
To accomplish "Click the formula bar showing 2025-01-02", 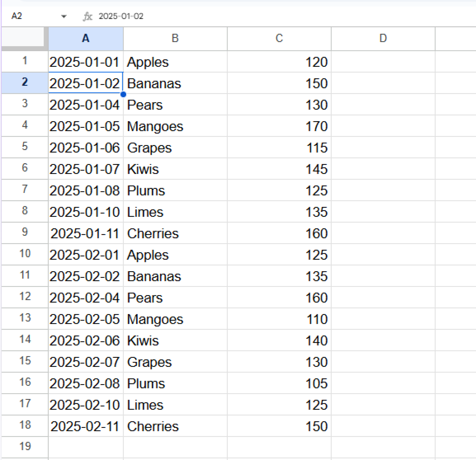I will point(121,16).
